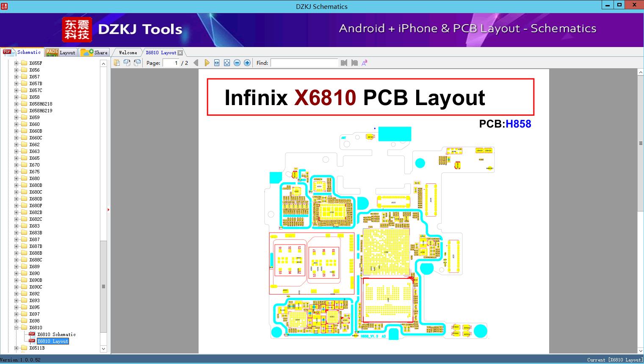Click the document scrollbar down arrow
The image size is (644, 364).
641,350
